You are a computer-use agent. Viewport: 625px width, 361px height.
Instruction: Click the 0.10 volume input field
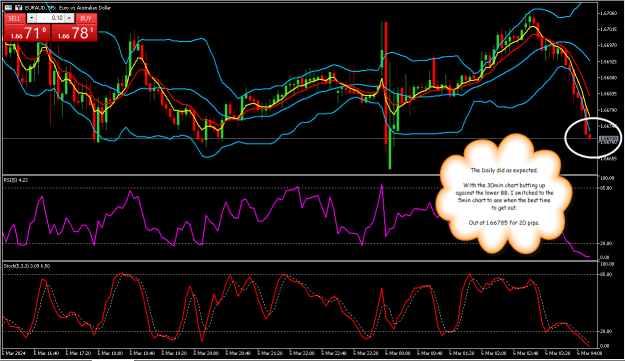pos(50,18)
